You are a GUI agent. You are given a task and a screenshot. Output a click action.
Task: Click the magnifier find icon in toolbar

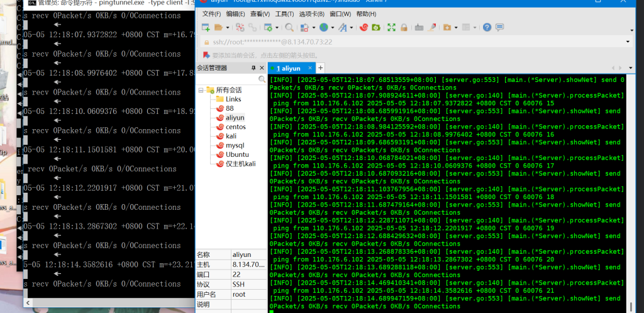pyautogui.click(x=289, y=27)
